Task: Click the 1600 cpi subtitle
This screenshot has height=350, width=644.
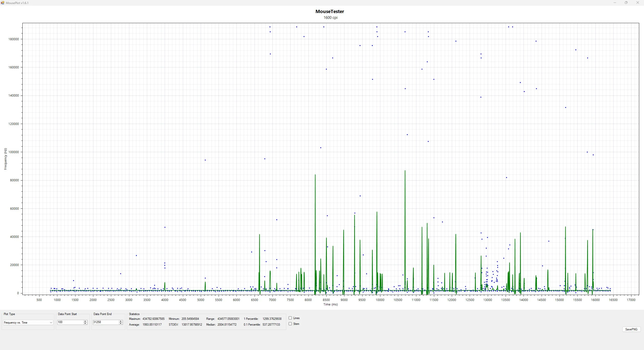Action: [331, 18]
